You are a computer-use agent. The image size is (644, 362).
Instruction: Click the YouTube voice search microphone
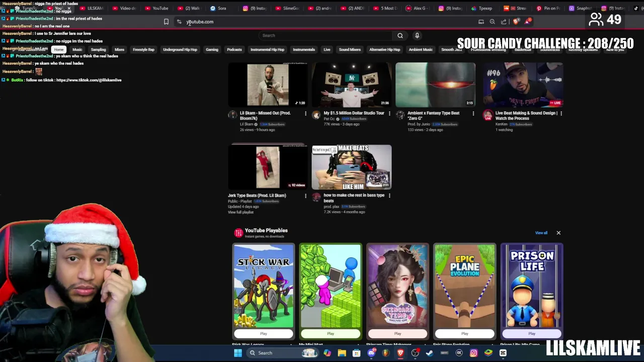(x=417, y=35)
